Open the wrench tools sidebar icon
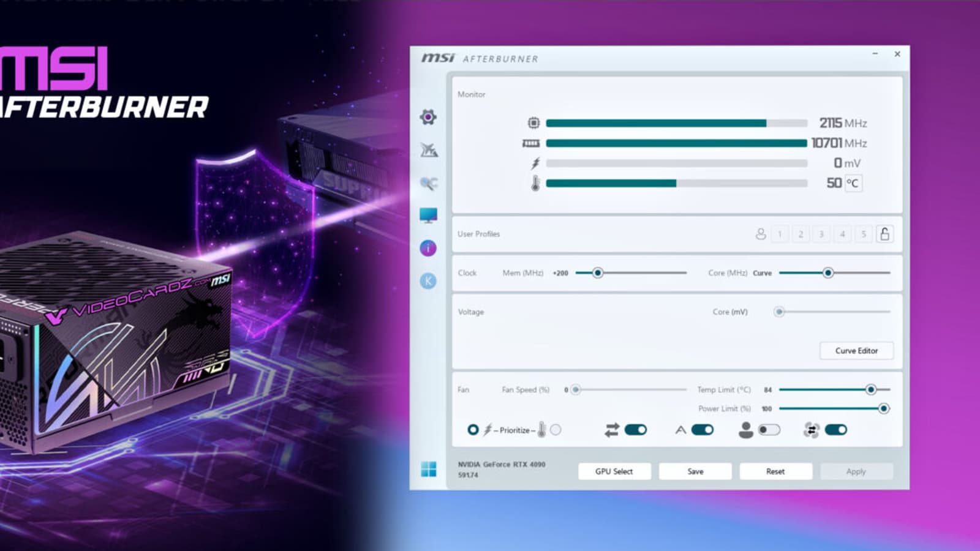This screenshot has width=980, height=551. pyautogui.click(x=429, y=183)
